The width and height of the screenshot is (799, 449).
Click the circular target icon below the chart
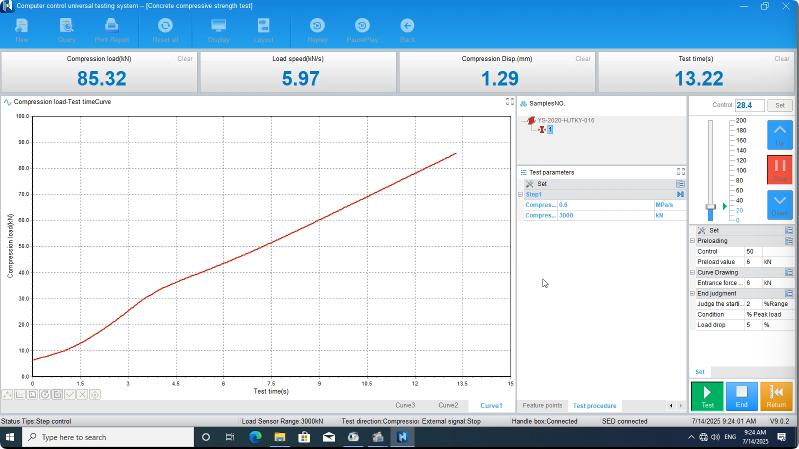pyautogui.click(x=95, y=394)
